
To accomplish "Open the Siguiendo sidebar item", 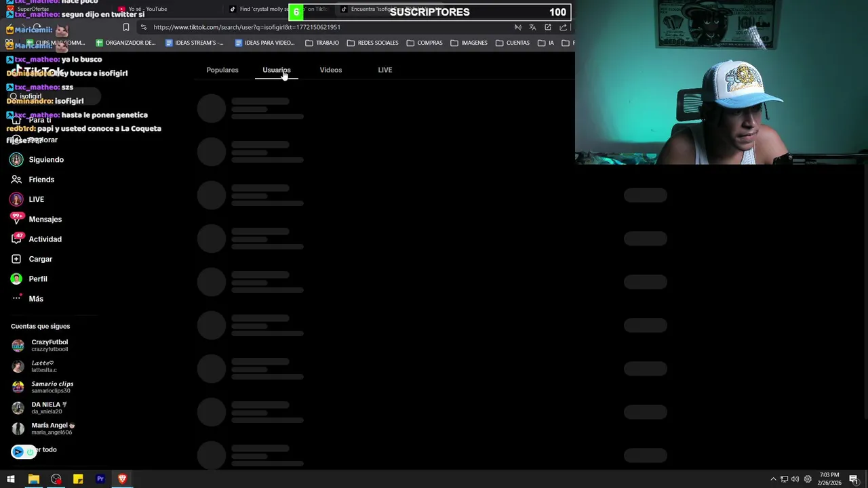I will pyautogui.click(x=37, y=159).
